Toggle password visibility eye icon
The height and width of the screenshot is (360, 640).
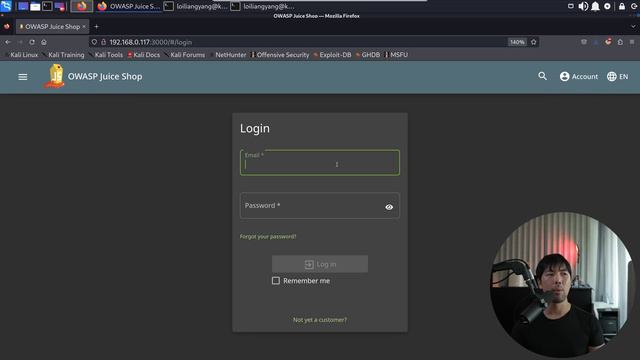[389, 207]
